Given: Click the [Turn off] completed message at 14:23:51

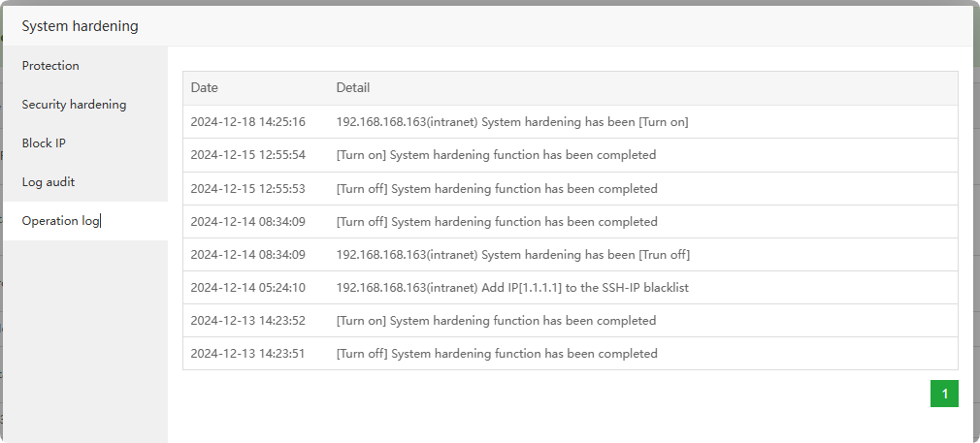Looking at the screenshot, I should (497, 354).
